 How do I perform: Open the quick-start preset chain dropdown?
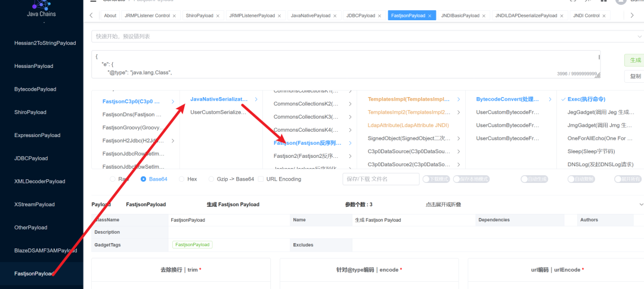coord(367,36)
